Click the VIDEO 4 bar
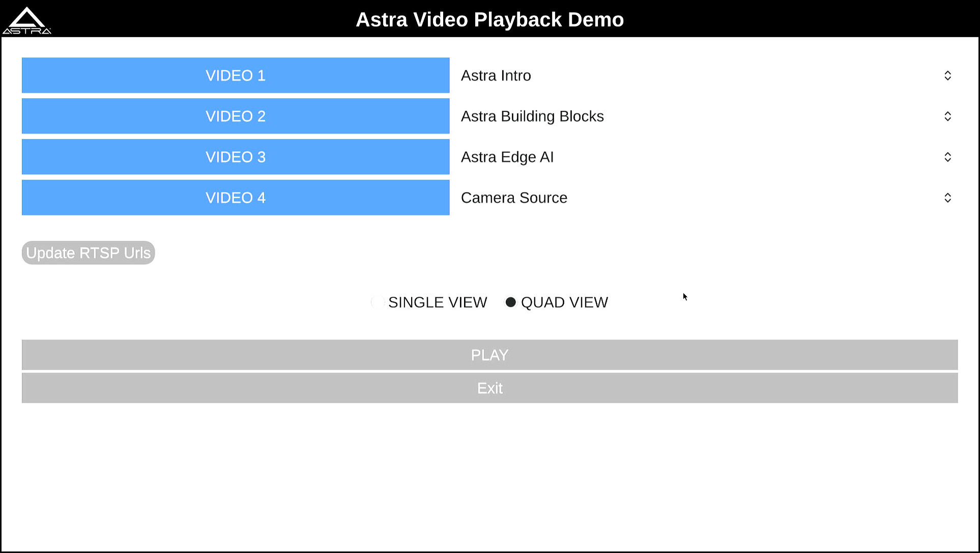 point(235,198)
